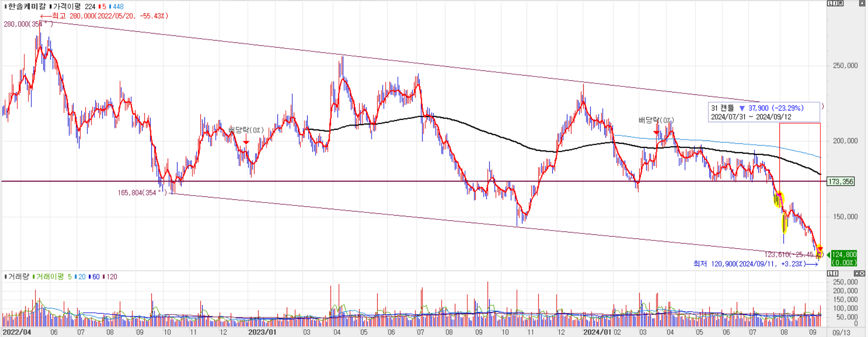Click the R button in price chart corner

pyautogui.click(x=840, y=3)
